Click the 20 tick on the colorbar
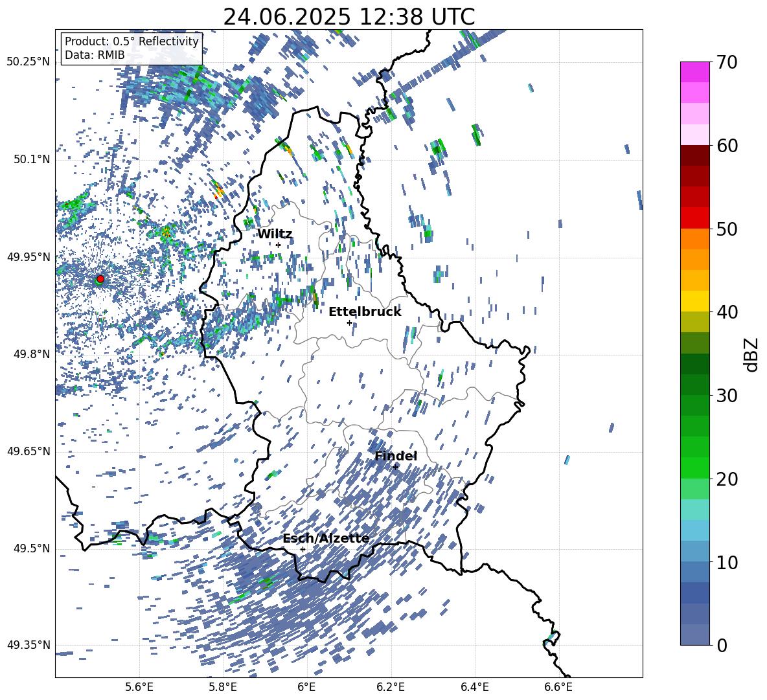 click(727, 479)
